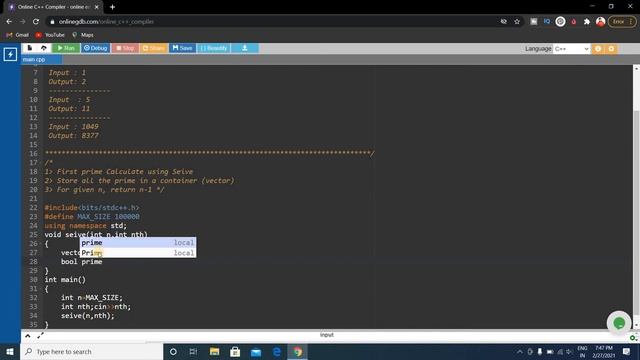Click the editor vertical scrollbar
This screenshot has height=360, width=640.
tap(636, 196)
